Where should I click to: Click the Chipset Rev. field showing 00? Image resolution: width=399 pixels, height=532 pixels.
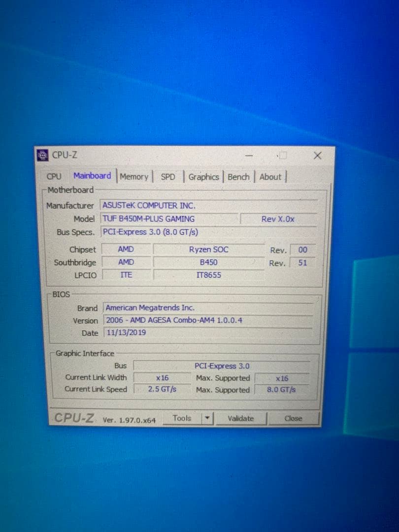(x=302, y=250)
